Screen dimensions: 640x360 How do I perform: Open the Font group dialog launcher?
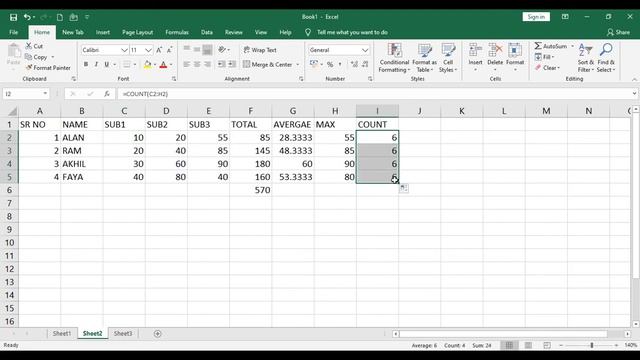coord(174,79)
